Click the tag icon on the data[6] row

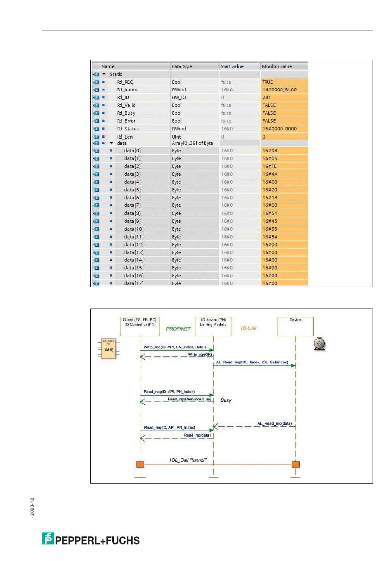pos(96,198)
